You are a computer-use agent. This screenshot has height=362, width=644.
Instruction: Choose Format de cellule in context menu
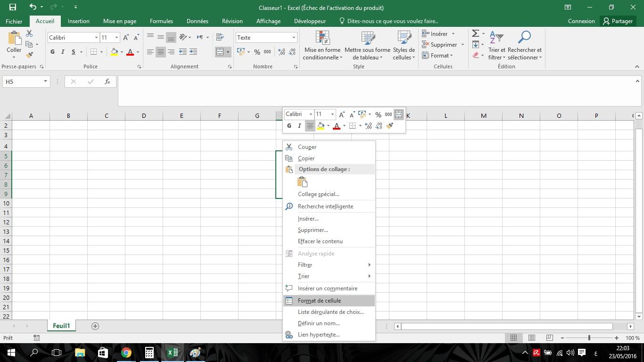pyautogui.click(x=329, y=301)
